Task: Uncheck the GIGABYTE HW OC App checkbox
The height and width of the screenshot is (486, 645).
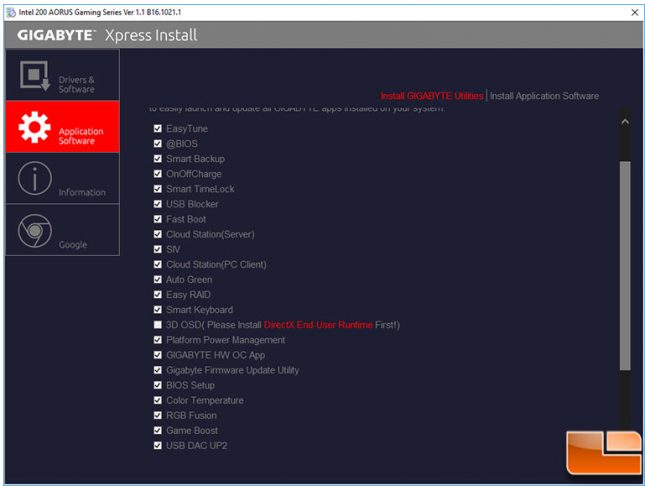Action: (x=158, y=355)
